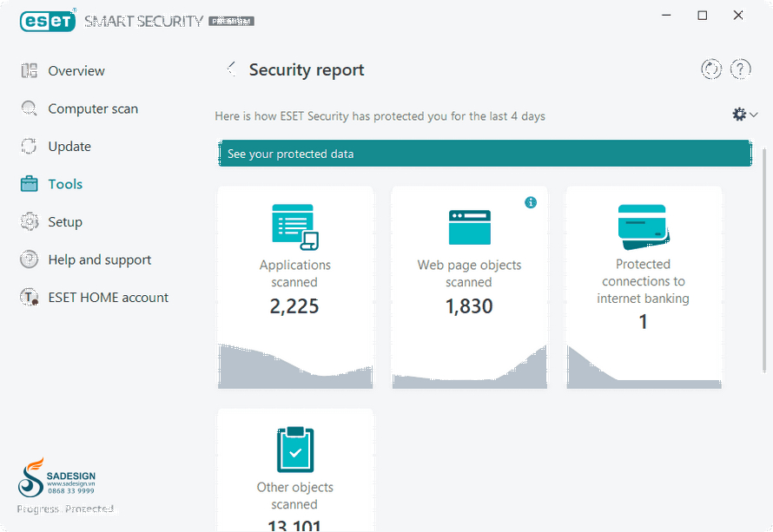
Task: Click the Web page objects browser icon
Action: 469,227
